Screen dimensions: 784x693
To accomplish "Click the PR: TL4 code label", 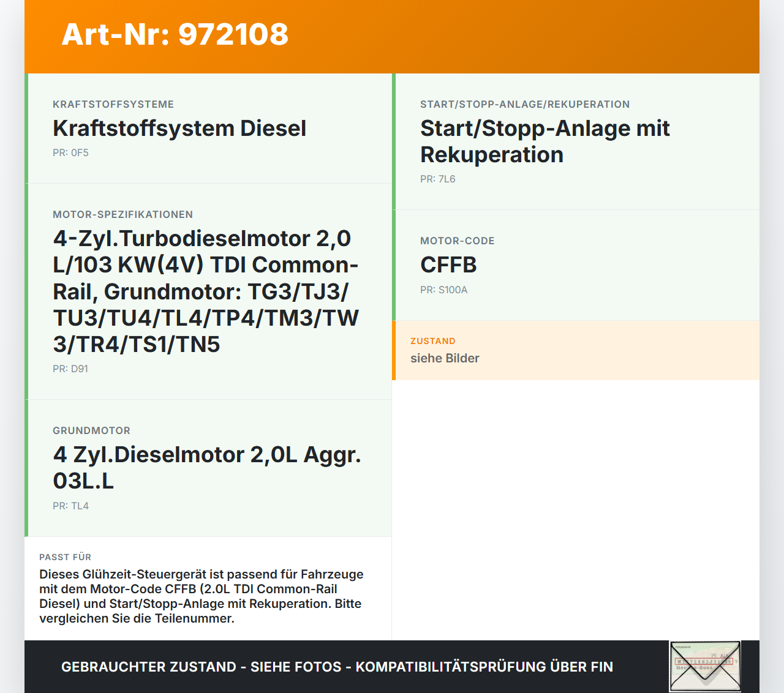I will pyautogui.click(x=70, y=506).
